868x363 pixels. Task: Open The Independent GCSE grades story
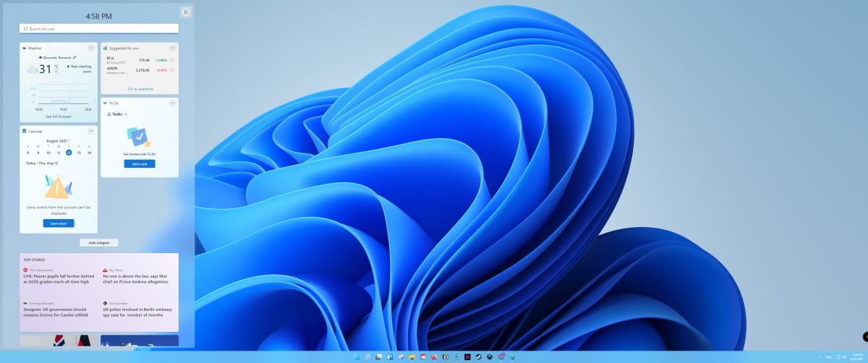59,278
